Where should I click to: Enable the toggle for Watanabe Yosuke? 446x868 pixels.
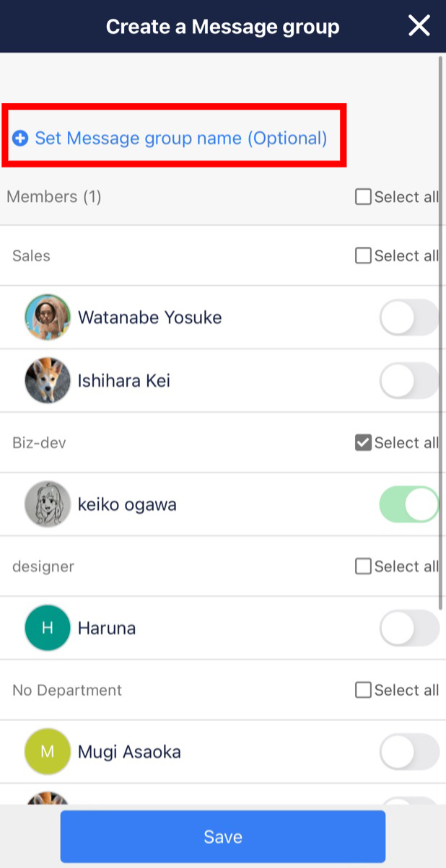click(408, 317)
